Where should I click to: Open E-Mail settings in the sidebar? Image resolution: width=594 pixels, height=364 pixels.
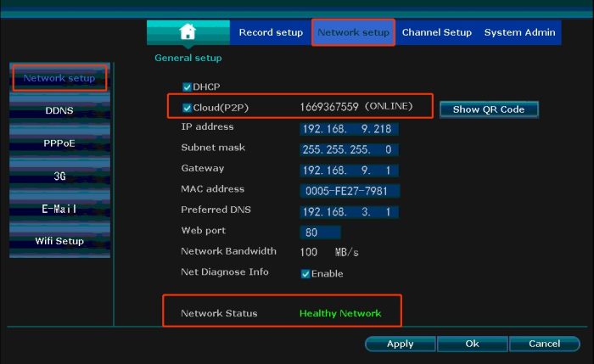59,209
